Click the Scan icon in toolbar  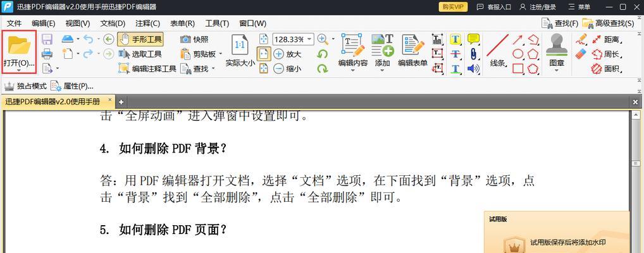coord(68,39)
